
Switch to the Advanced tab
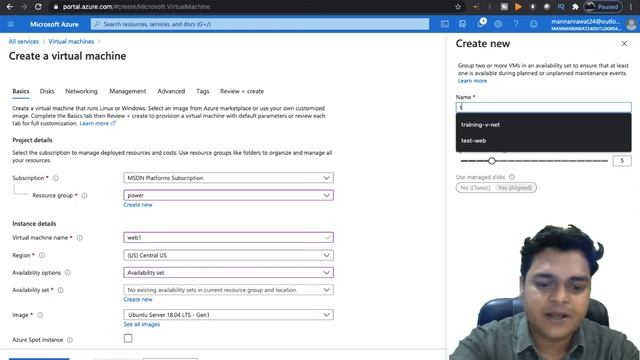[x=171, y=91]
